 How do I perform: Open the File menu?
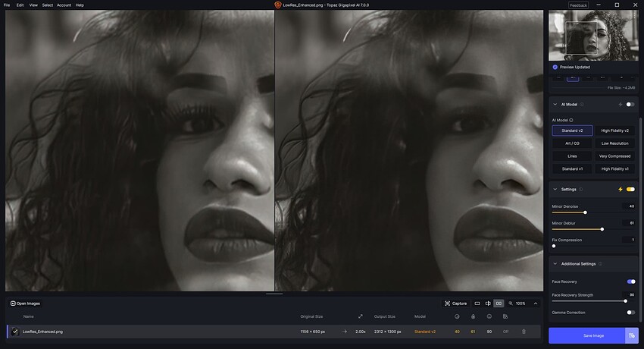coord(7,5)
